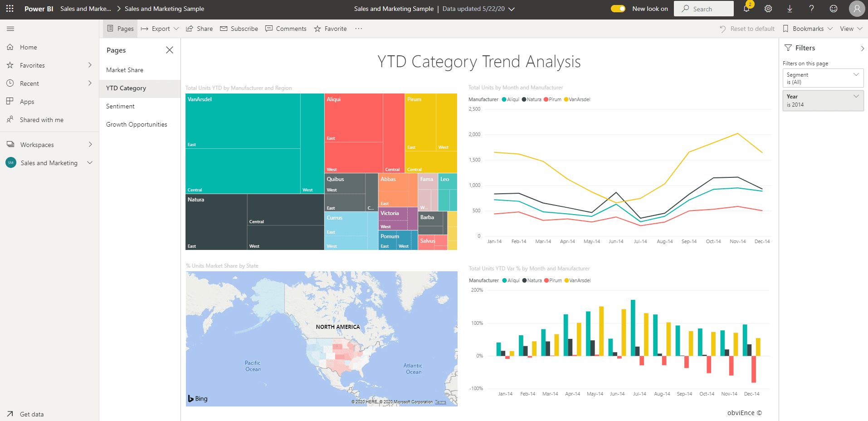Switch to the Market Share page
This screenshot has width=868, height=421.
click(x=125, y=69)
